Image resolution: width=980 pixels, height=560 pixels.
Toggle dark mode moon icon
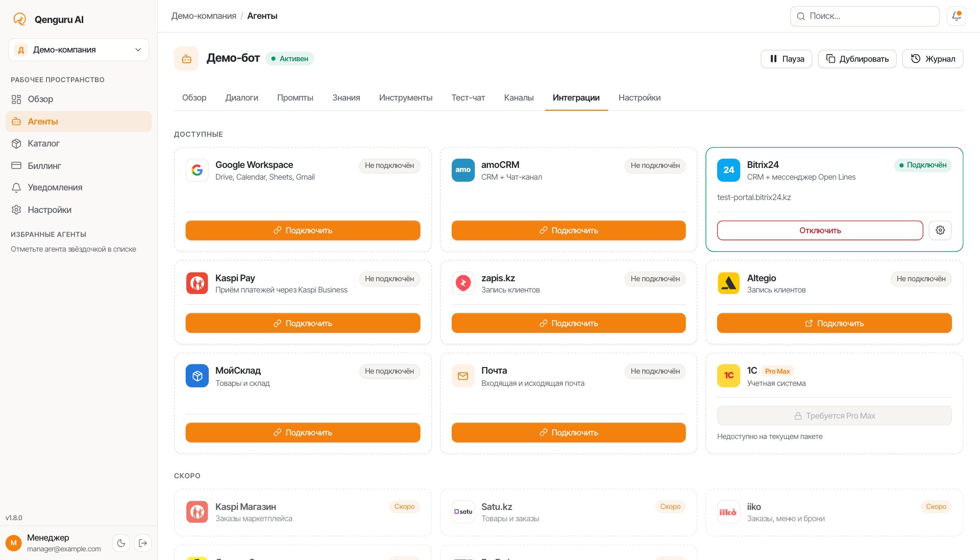tap(121, 543)
